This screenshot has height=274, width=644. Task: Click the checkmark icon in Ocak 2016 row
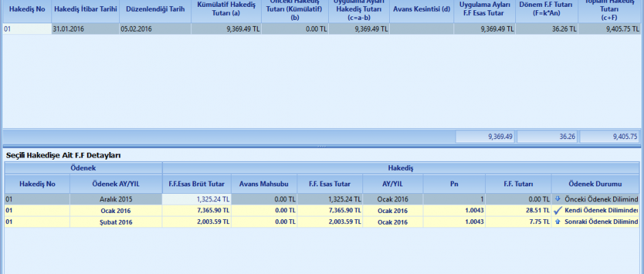tap(557, 210)
